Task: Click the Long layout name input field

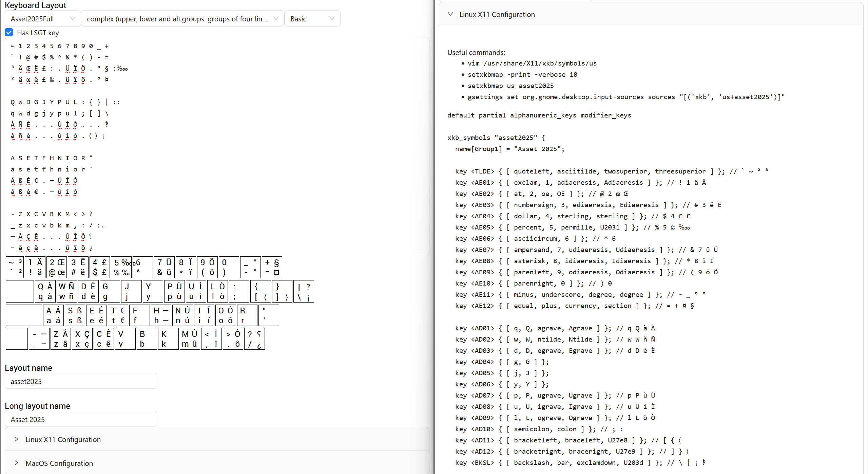Action: point(81,419)
